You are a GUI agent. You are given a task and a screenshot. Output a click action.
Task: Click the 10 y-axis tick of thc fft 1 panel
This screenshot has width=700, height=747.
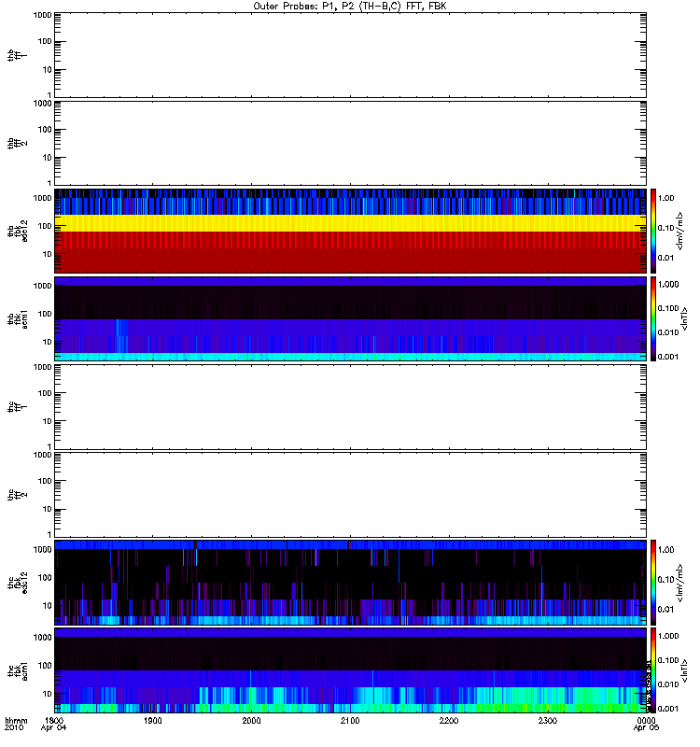coord(48,421)
